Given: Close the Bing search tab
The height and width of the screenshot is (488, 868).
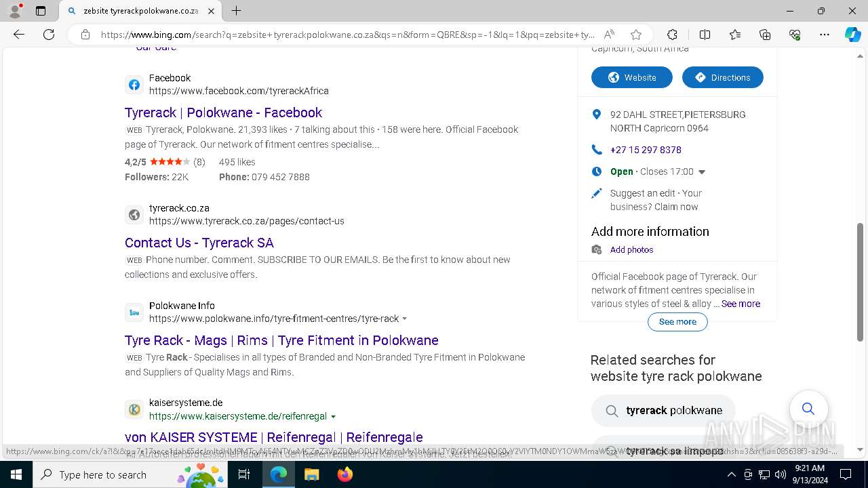Looking at the screenshot, I should tap(211, 11).
